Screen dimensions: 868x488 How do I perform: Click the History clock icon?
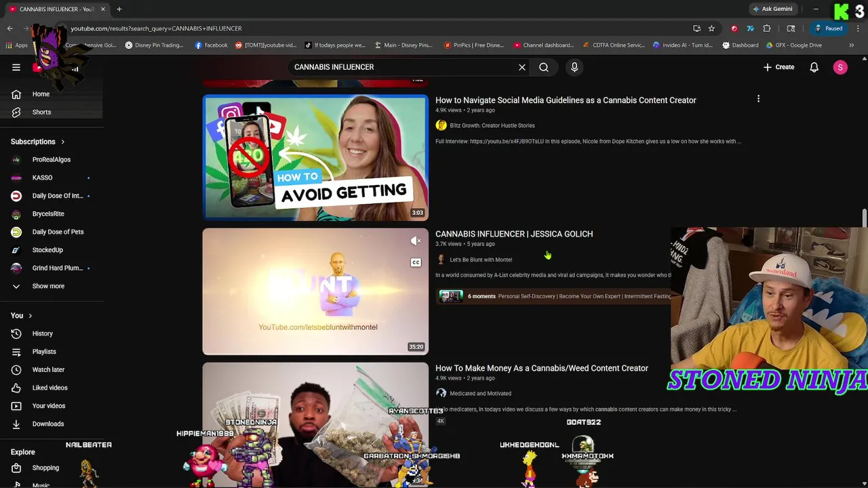click(x=16, y=333)
